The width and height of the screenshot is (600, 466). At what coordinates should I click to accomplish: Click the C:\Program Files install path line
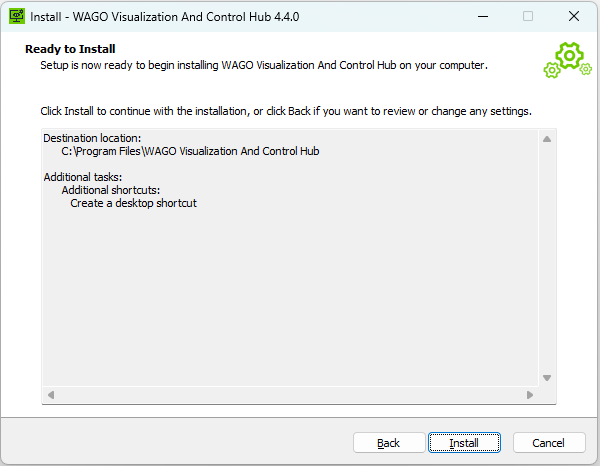tap(190, 152)
